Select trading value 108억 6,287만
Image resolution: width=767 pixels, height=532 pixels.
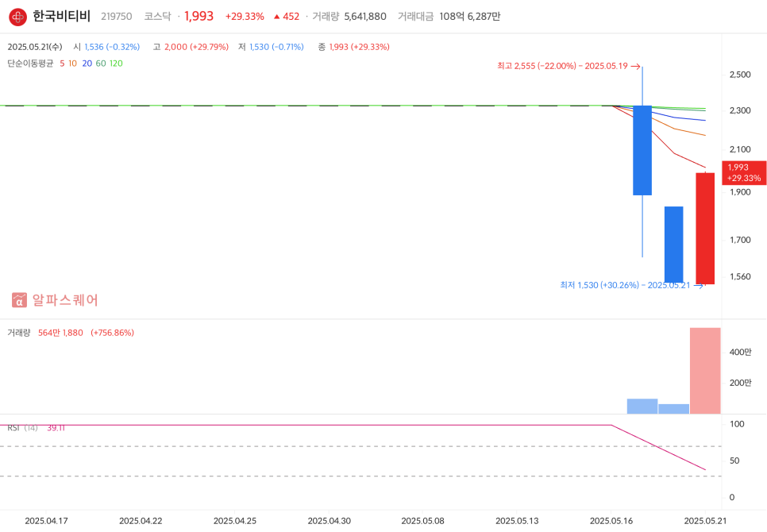tap(469, 17)
